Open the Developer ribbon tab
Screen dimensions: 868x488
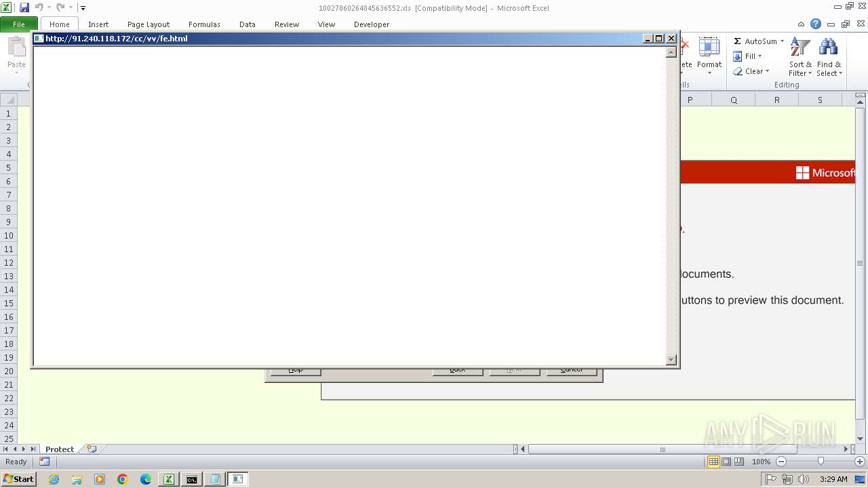pos(372,24)
